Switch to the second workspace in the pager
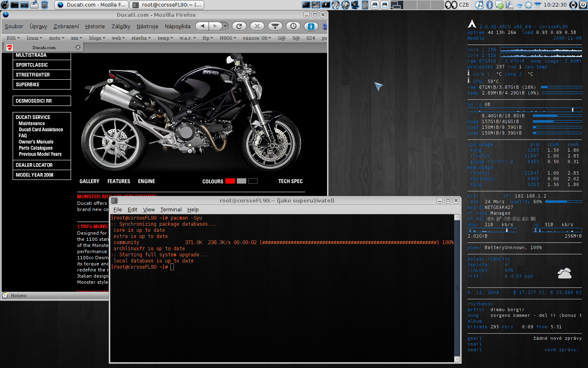This screenshot has width=588, height=368. pos(410,5)
